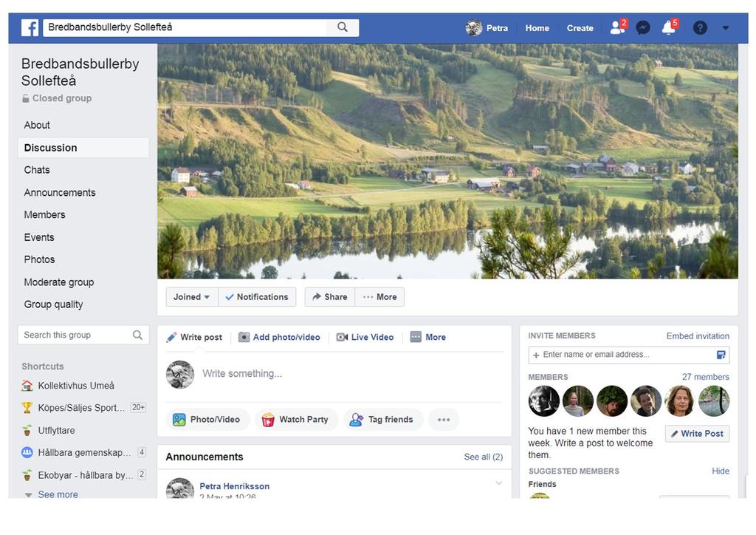Click the Embed invitation link

(x=698, y=336)
